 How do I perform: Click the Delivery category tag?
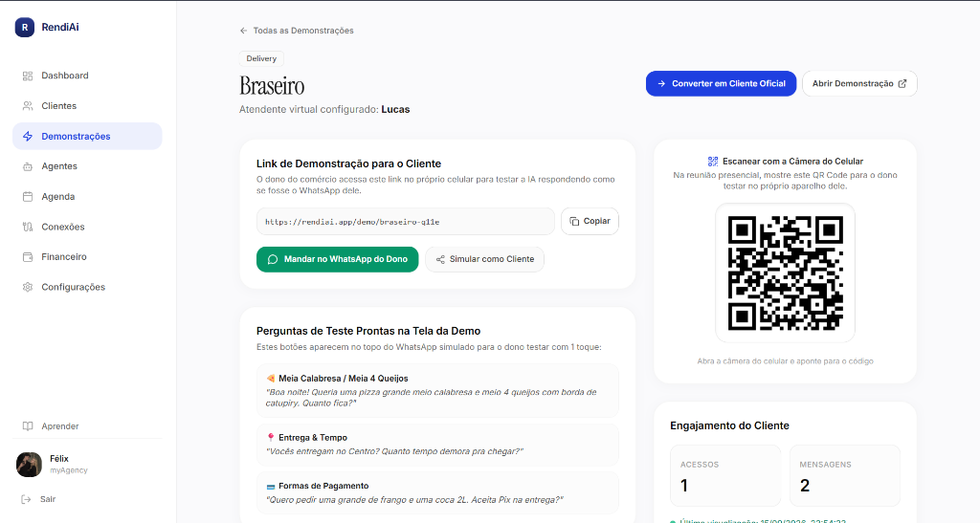tap(261, 58)
